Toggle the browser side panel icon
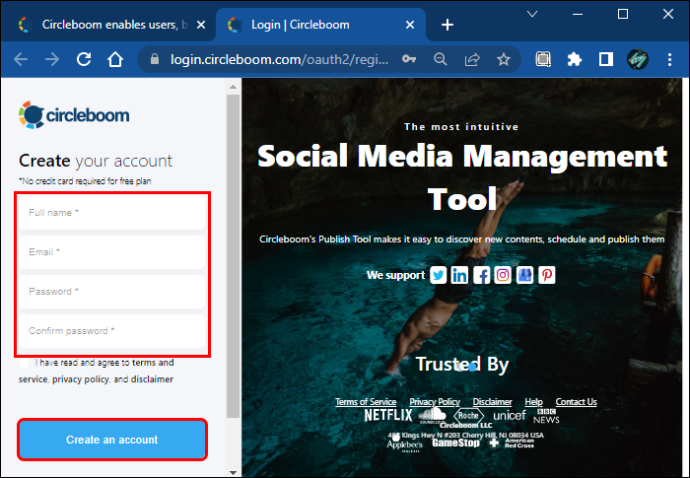The height and width of the screenshot is (478, 690). pyautogui.click(x=606, y=59)
